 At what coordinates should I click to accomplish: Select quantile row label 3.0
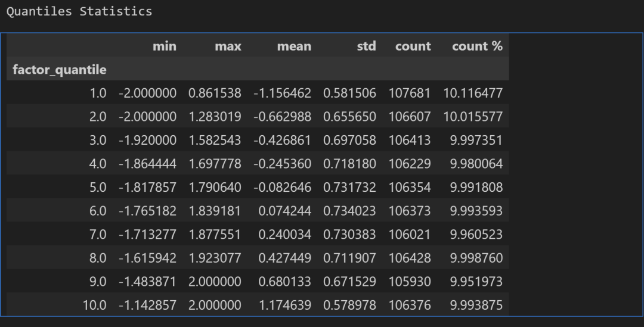tap(98, 141)
